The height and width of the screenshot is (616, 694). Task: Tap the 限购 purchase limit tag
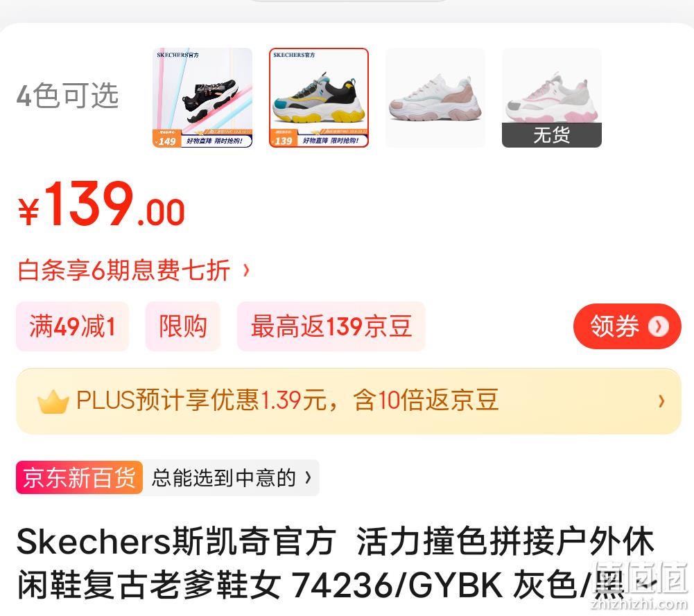point(183,326)
